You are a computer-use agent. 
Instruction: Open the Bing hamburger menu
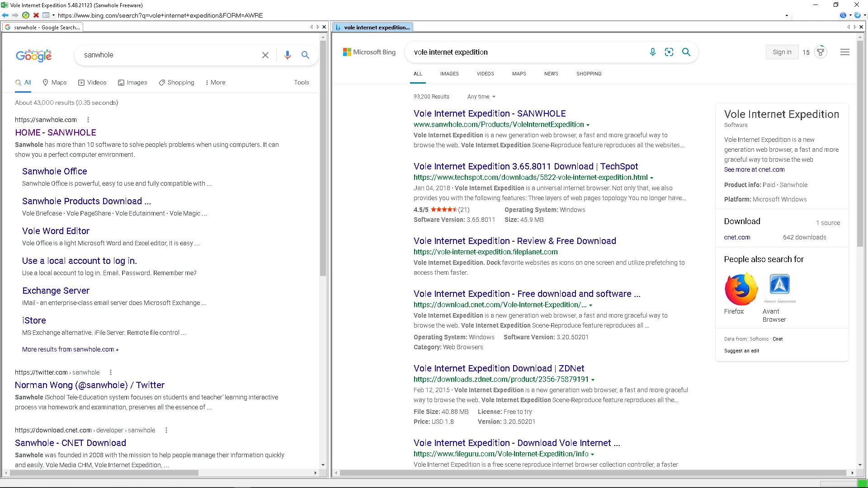coord(844,52)
